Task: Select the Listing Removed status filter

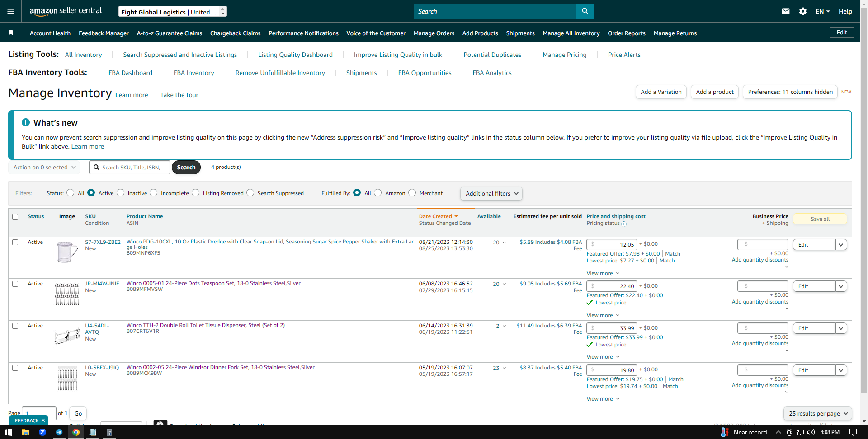Action: click(195, 193)
